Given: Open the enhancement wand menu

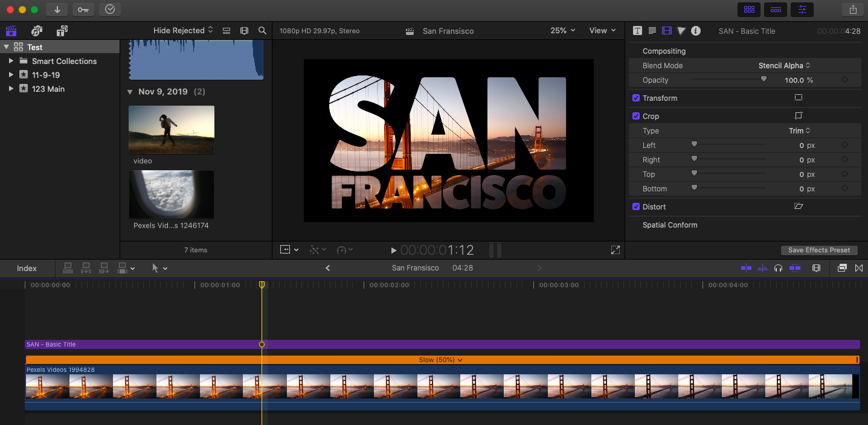Looking at the screenshot, I should coord(318,249).
